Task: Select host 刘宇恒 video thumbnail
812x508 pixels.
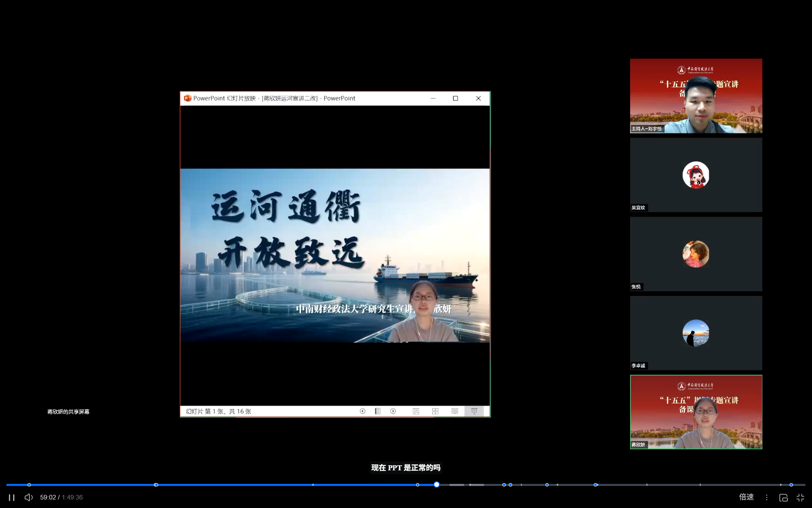Action: click(x=696, y=96)
